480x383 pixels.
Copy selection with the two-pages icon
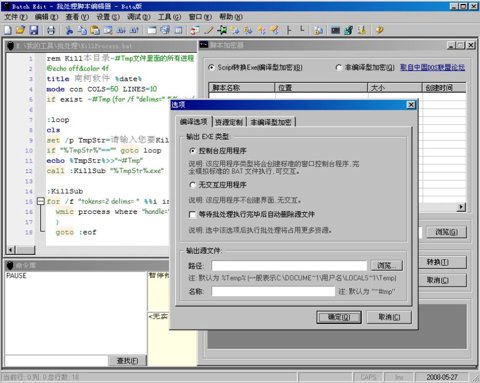[82, 30]
